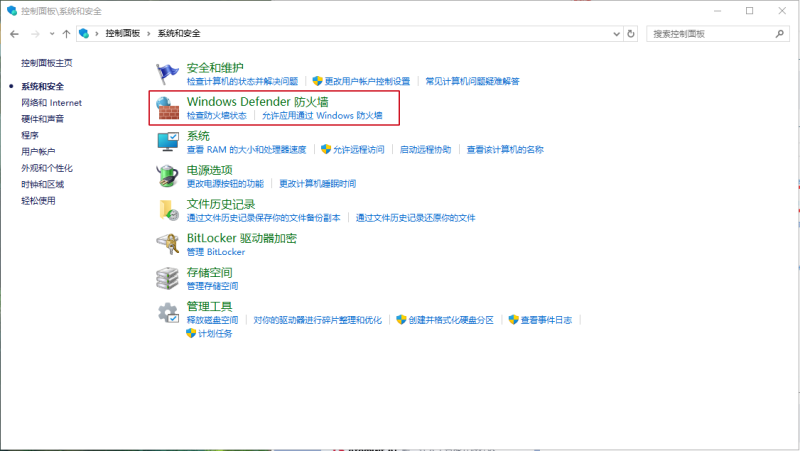Click 计划任务 link
This screenshot has height=451, width=800.
(215, 333)
